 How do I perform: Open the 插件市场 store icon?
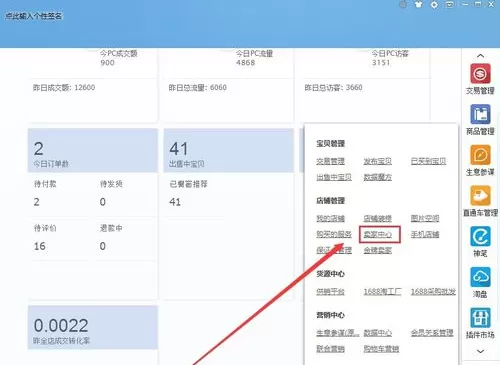coord(480,317)
